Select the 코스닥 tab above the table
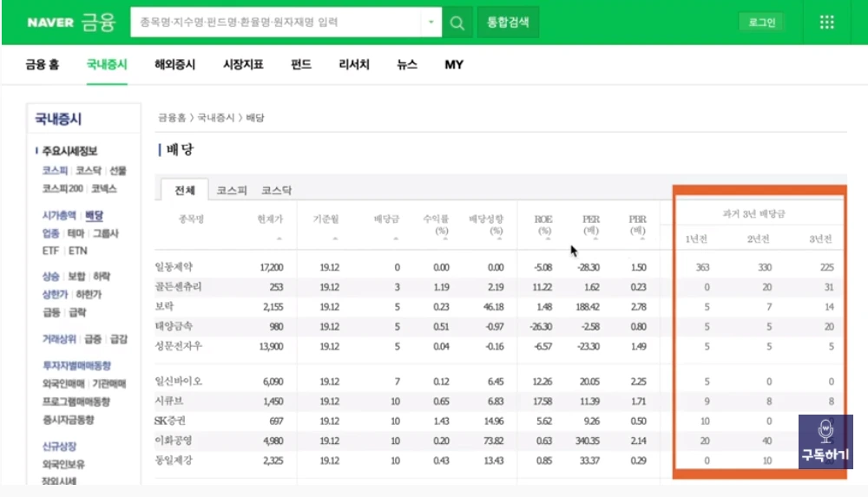This screenshot has height=497, width=868. (276, 191)
